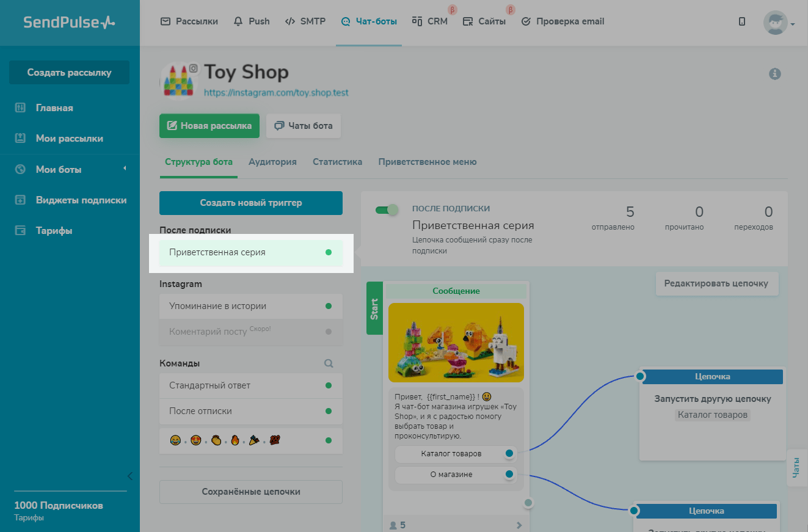
Task: Click the Instagram badge on the Toy Shop logo
Action: point(194,68)
